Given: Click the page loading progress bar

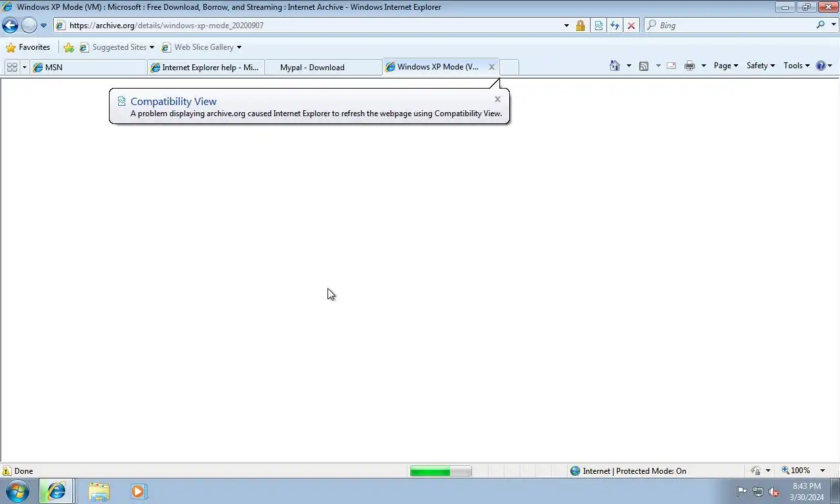Looking at the screenshot, I should coord(440,471).
